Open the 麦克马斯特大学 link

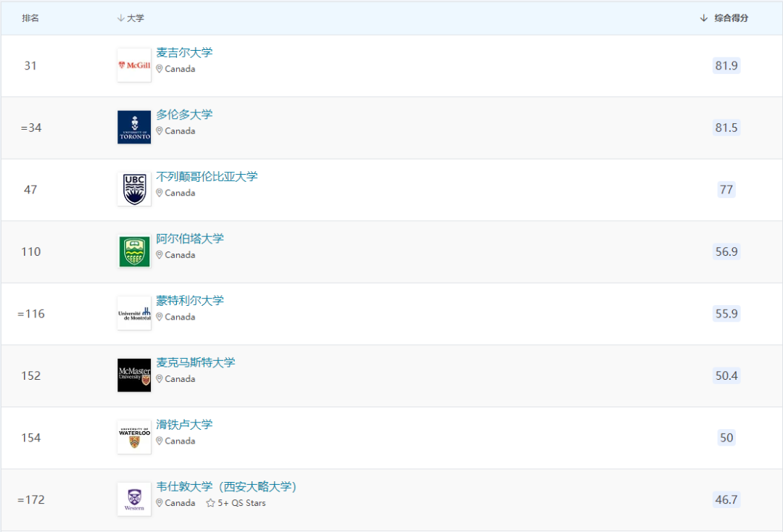[x=195, y=362]
